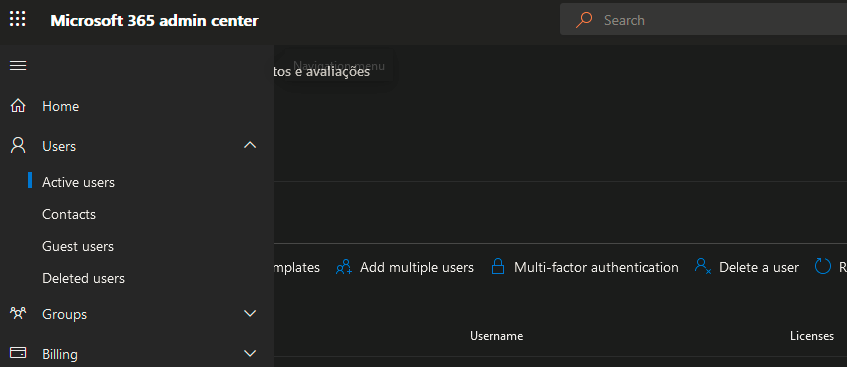This screenshot has width=847, height=367.
Task: Go to Deleted users page
Action: click(x=83, y=278)
